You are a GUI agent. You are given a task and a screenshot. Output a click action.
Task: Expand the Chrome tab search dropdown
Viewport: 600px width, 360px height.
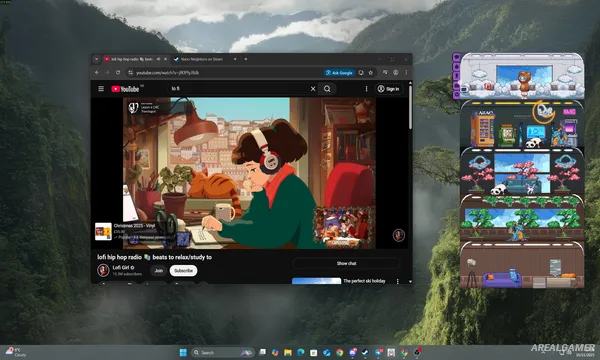coord(96,59)
